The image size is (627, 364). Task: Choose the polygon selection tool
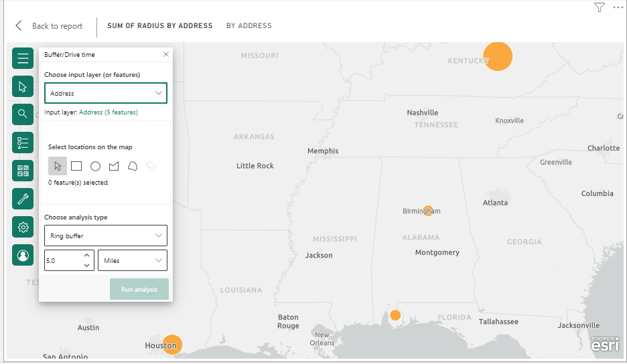pos(114,166)
